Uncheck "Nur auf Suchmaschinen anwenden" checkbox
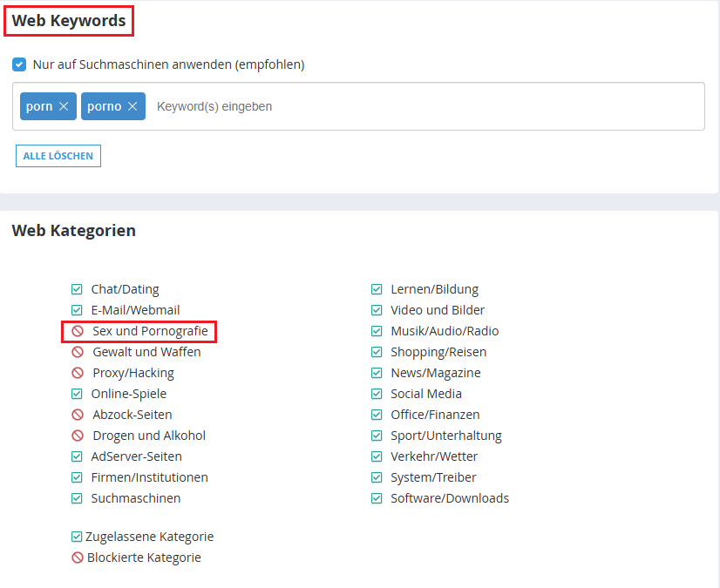 tap(19, 64)
